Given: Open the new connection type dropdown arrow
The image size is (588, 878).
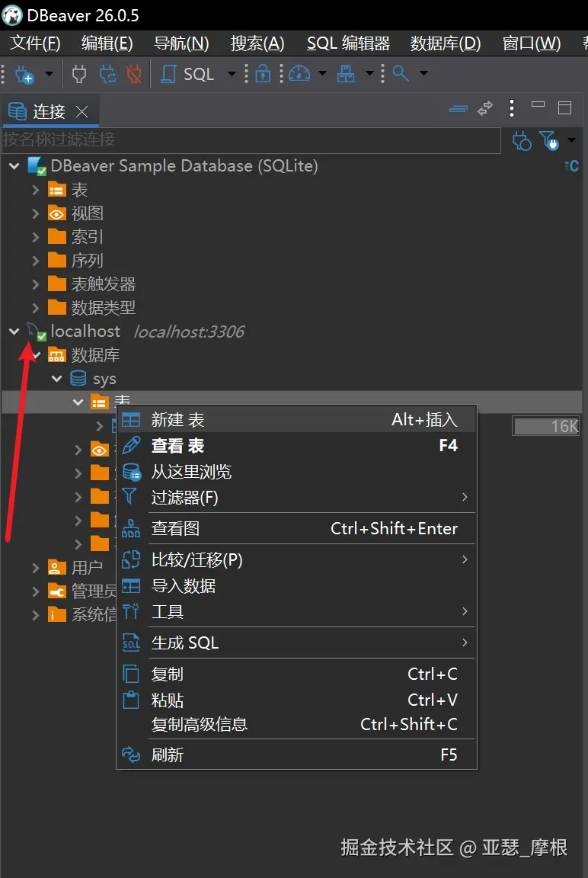Looking at the screenshot, I should (49, 73).
